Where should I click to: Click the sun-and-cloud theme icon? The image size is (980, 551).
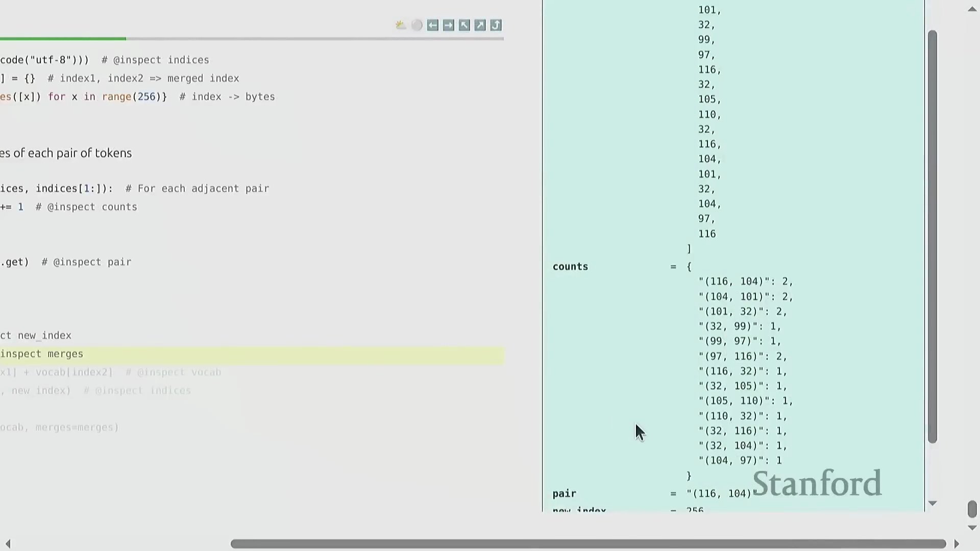pos(401,25)
